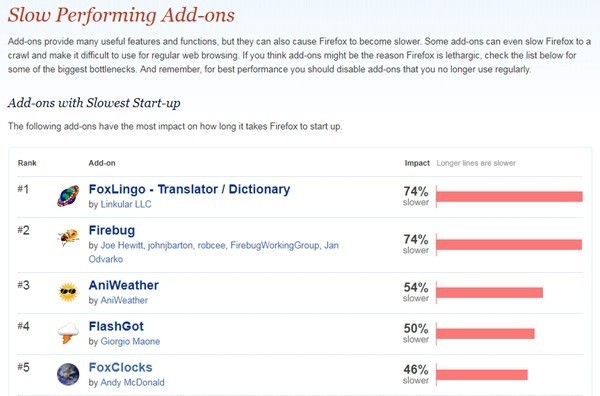Open the Firebug add-on page
This screenshot has width=600, height=396.
(x=112, y=230)
